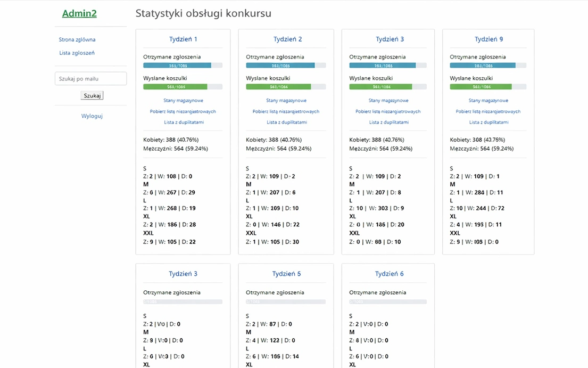
Task: Open the Tydzień 2 heading link
Action: coord(288,39)
